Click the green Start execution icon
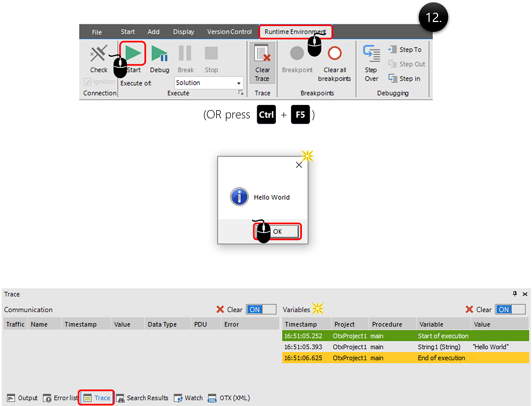Viewport: 532px width, 406px height. coord(134,54)
